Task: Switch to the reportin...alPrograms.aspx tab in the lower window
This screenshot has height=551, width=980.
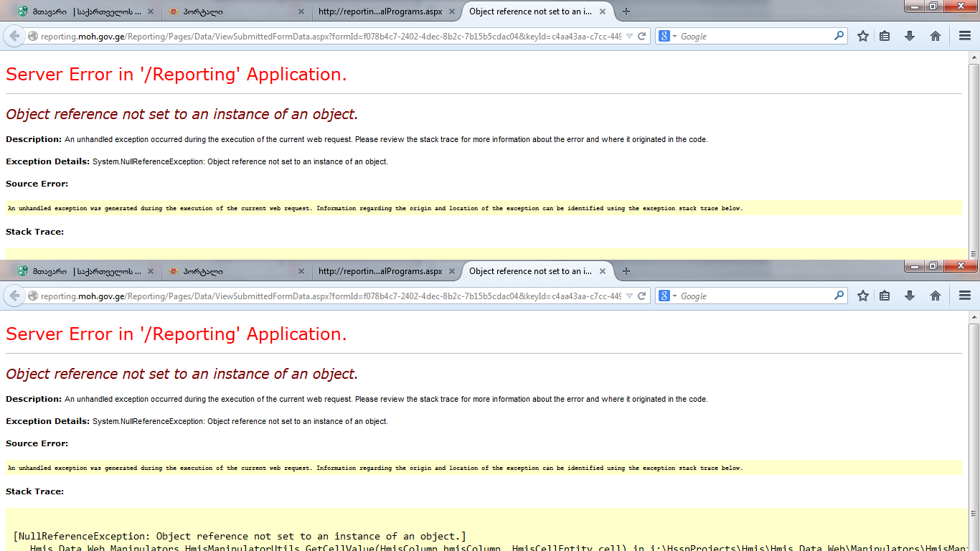Action: tap(380, 271)
